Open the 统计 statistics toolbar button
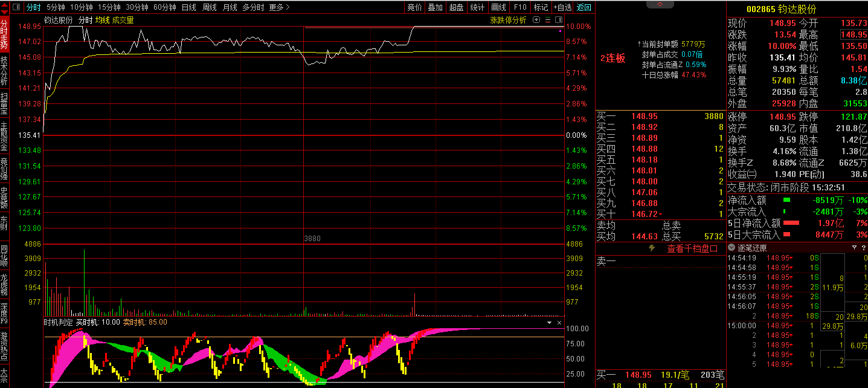This screenshot has height=388, width=868. (x=477, y=7)
